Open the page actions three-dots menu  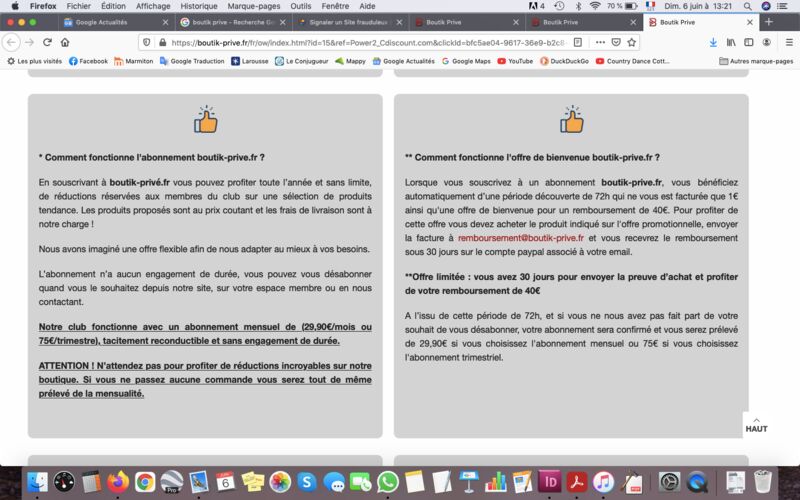pos(600,42)
